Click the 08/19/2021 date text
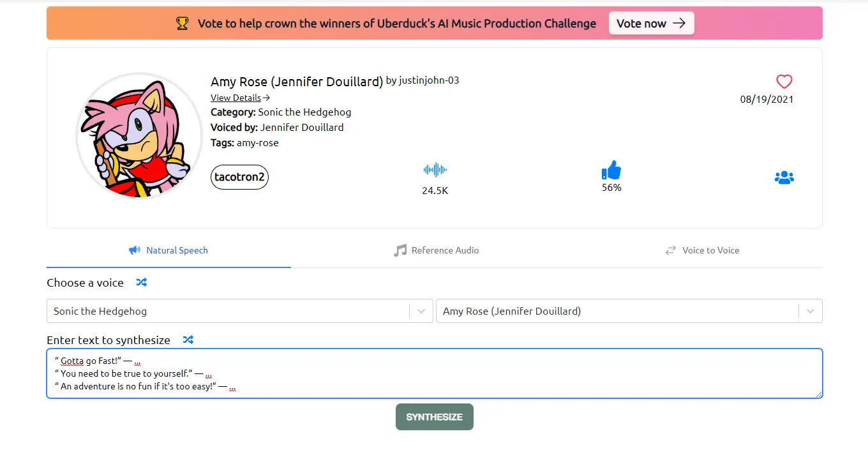This screenshot has width=868, height=473. tap(767, 100)
